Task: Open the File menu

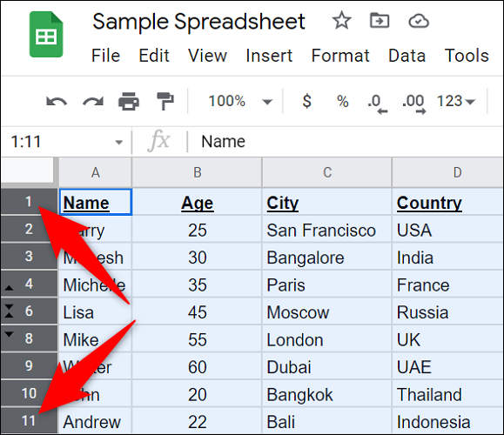Action: coord(105,56)
